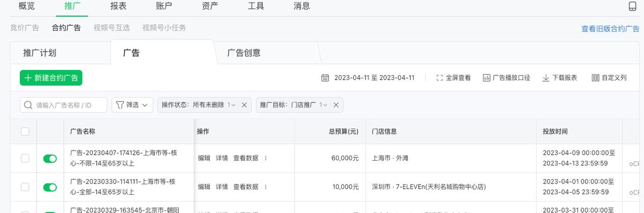Open more actions for the 10,000元 ad row
644x213 pixels.
point(266,187)
